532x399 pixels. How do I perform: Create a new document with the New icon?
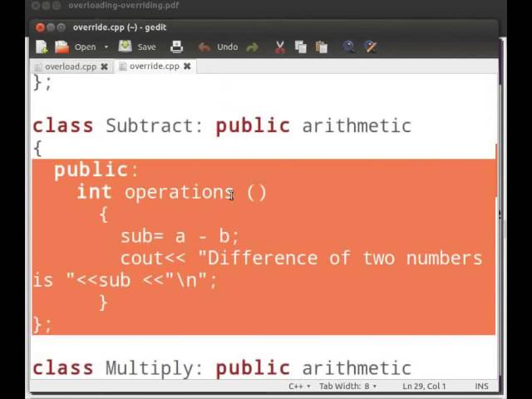pos(42,47)
